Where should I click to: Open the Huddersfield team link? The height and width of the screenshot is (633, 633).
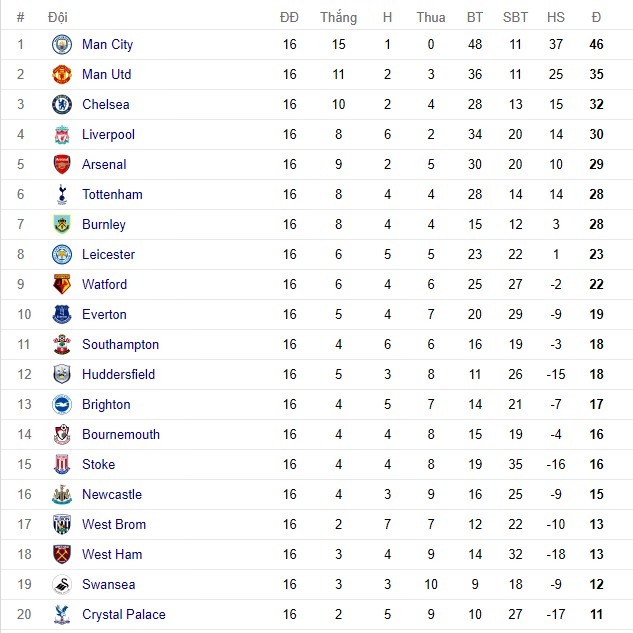tap(118, 375)
